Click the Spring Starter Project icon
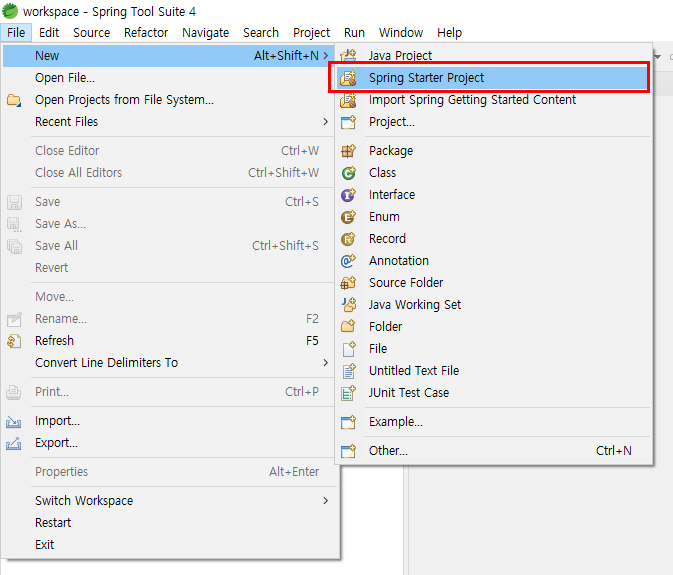The image size is (673, 575). coord(348,78)
